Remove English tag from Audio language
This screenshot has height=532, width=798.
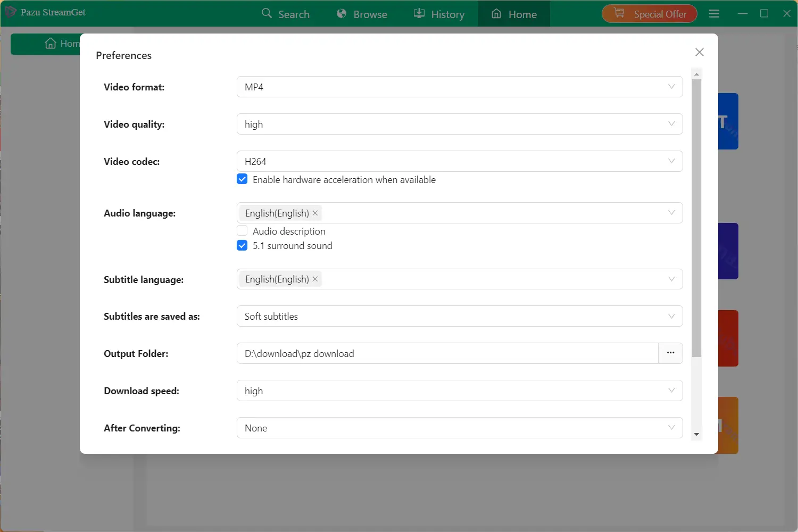315,213
